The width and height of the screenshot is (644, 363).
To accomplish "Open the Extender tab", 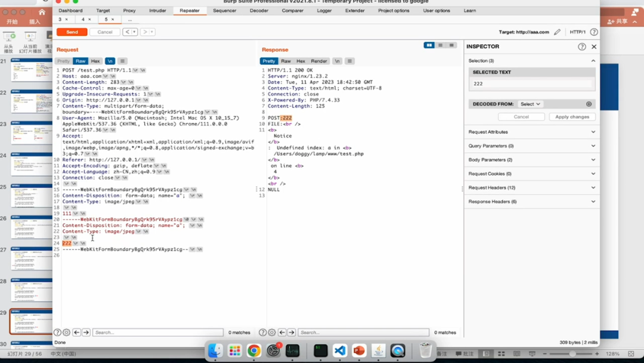I will coord(355,11).
